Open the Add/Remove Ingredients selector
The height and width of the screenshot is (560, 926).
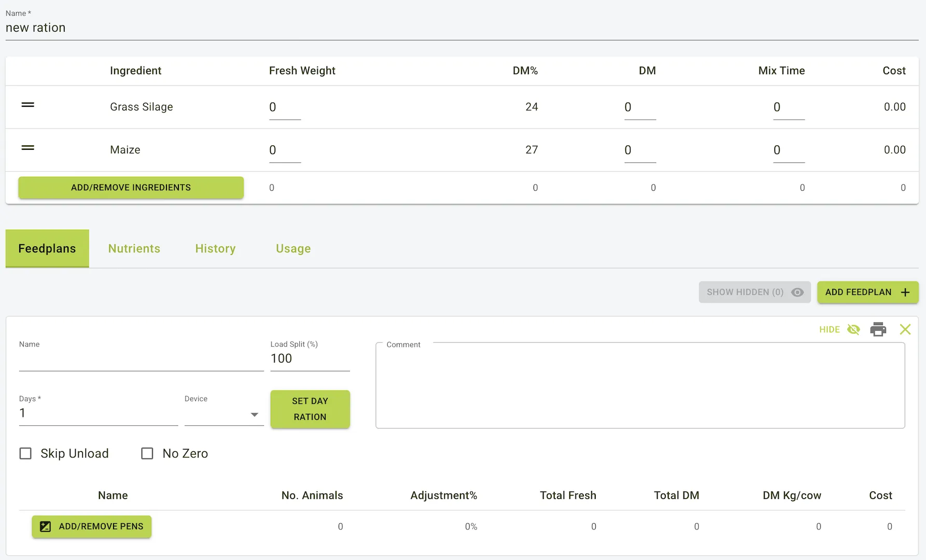click(x=131, y=187)
